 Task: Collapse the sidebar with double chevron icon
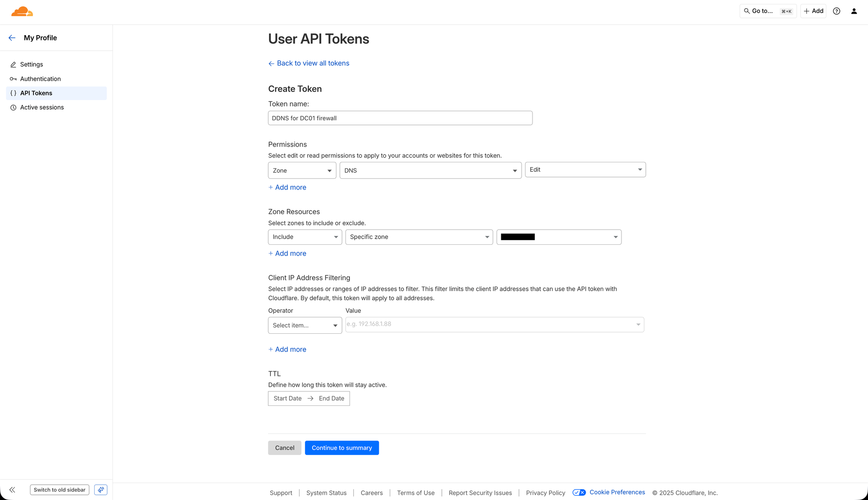(12, 490)
